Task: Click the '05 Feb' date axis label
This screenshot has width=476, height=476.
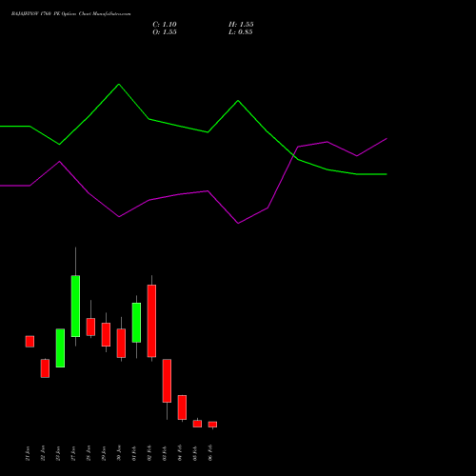Action: [x=195, y=453]
